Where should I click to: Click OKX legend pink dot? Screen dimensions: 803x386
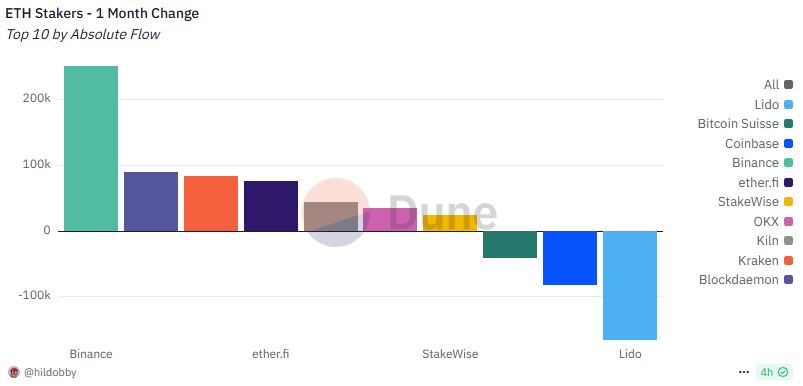[788, 222]
